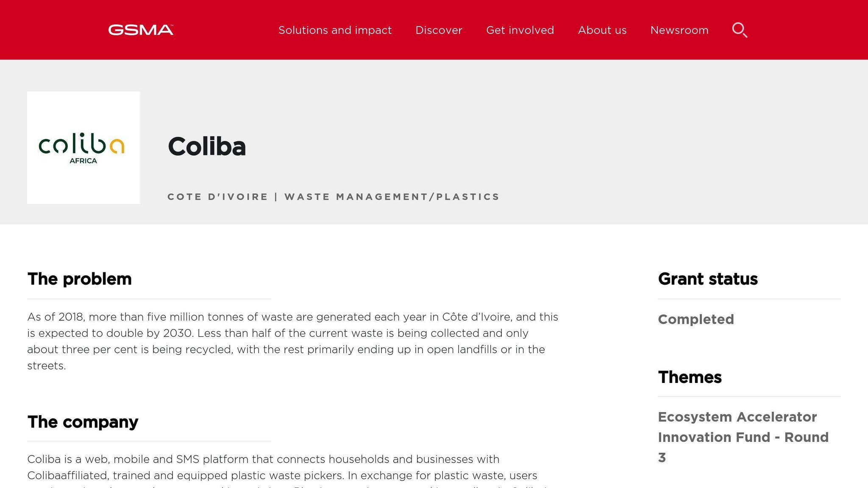Click the Coliba page heading
The width and height of the screenshot is (868, 488).
tap(207, 147)
